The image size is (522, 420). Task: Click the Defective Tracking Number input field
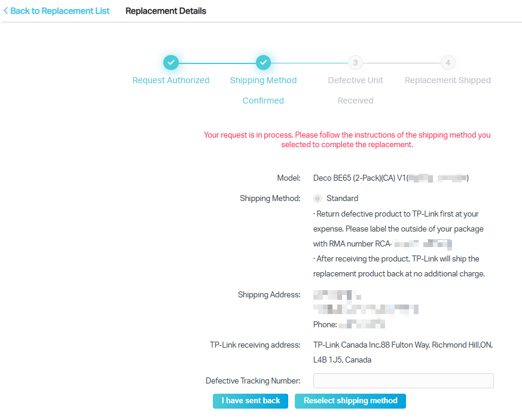403,381
